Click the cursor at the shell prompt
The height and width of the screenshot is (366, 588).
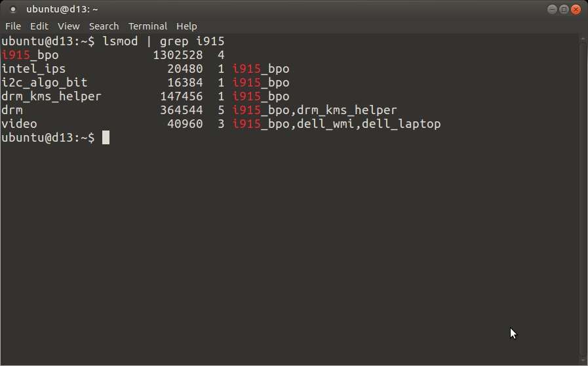coord(106,137)
